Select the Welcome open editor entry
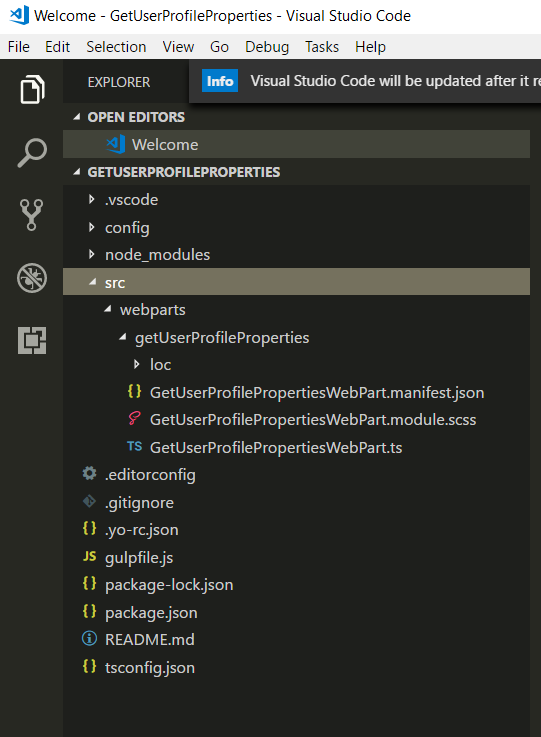 pos(296,144)
